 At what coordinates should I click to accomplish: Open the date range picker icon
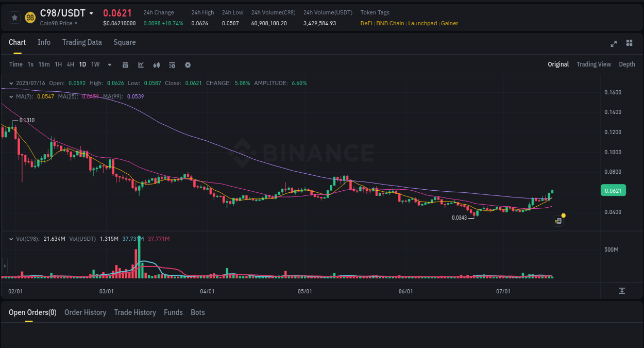coord(125,64)
